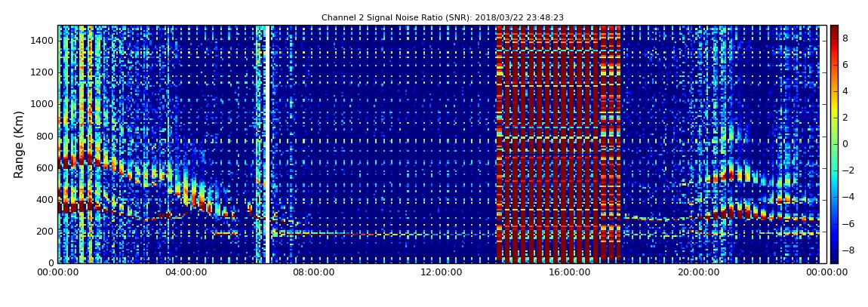Click the '08:00:00' x-axis tick label
868x307 pixels.
[313, 272]
